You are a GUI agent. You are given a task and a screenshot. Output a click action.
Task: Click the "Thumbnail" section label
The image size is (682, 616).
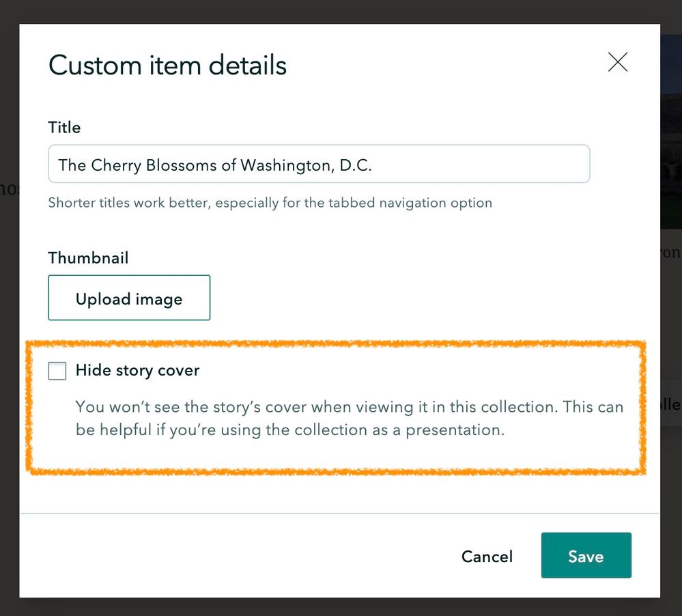[88, 258]
